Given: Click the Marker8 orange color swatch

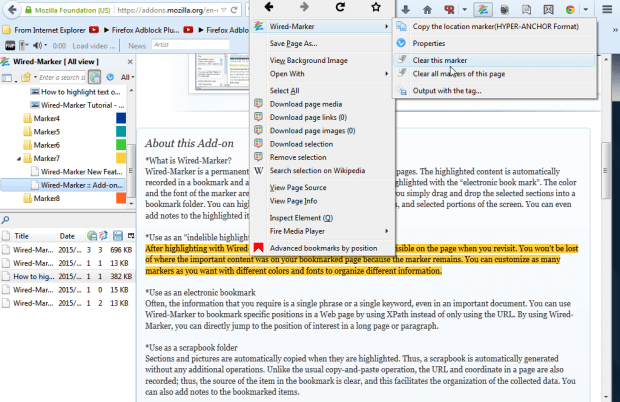Looking at the screenshot, I should click(121, 198).
